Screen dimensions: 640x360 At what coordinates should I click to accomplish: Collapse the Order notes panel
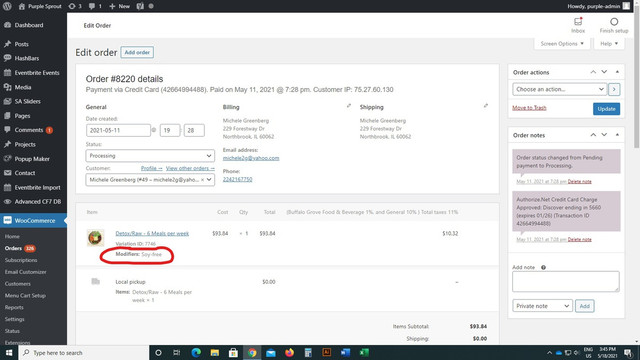coord(617,135)
